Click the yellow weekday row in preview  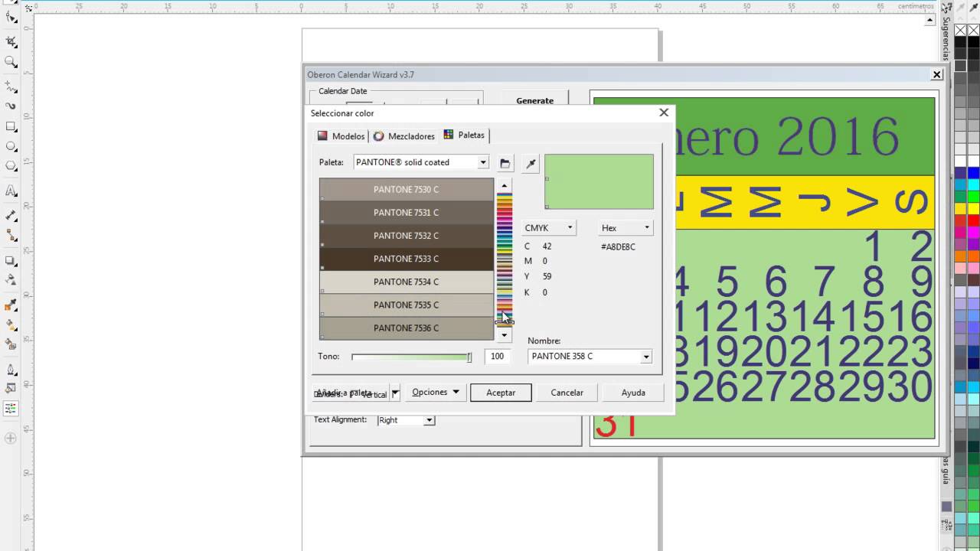(x=804, y=202)
